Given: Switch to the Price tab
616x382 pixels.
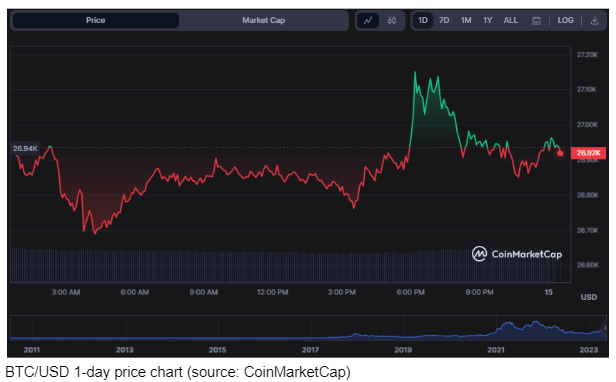Looking at the screenshot, I should 95,20.
